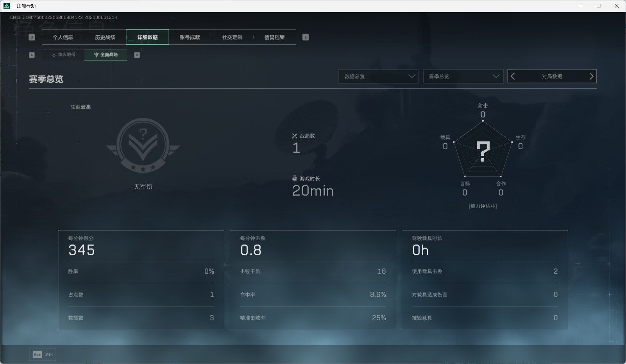Open the 账号成就 tab

(190, 37)
